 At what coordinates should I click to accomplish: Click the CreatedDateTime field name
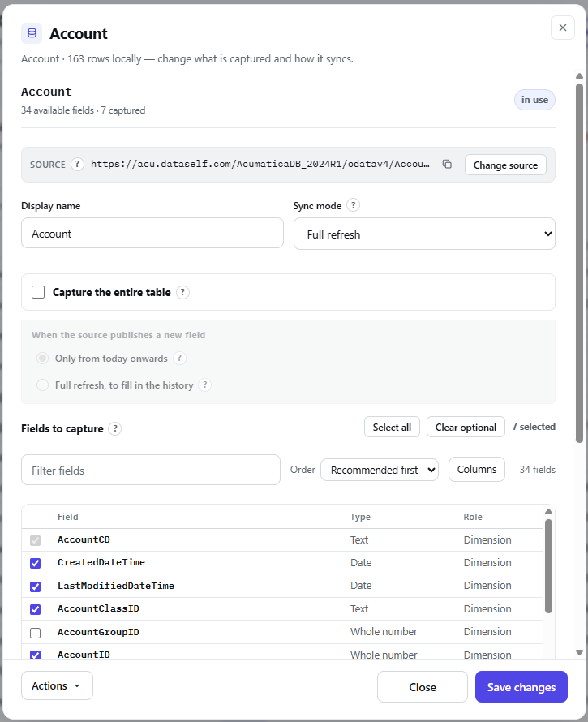tap(101, 562)
